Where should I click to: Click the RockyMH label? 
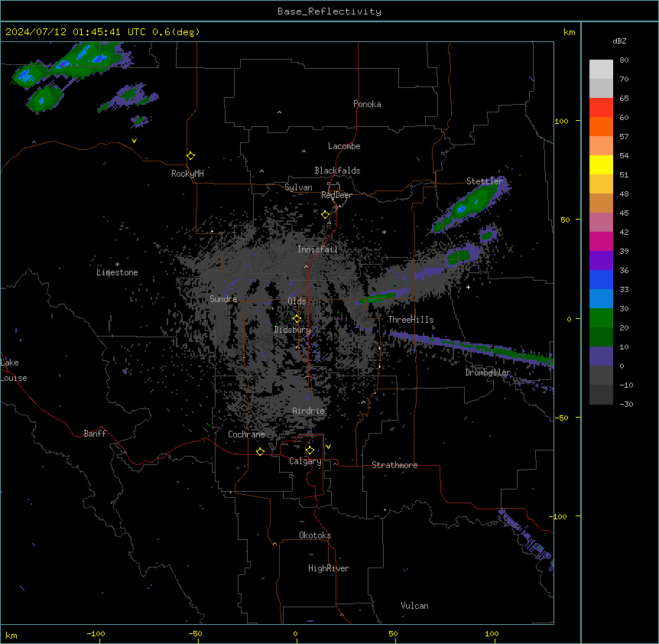coord(187,174)
